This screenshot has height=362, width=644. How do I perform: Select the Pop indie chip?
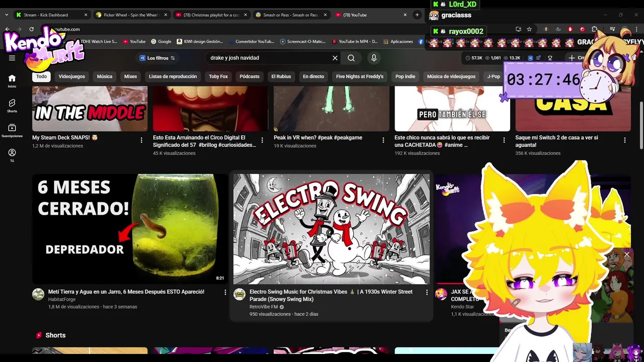[405, 76]
